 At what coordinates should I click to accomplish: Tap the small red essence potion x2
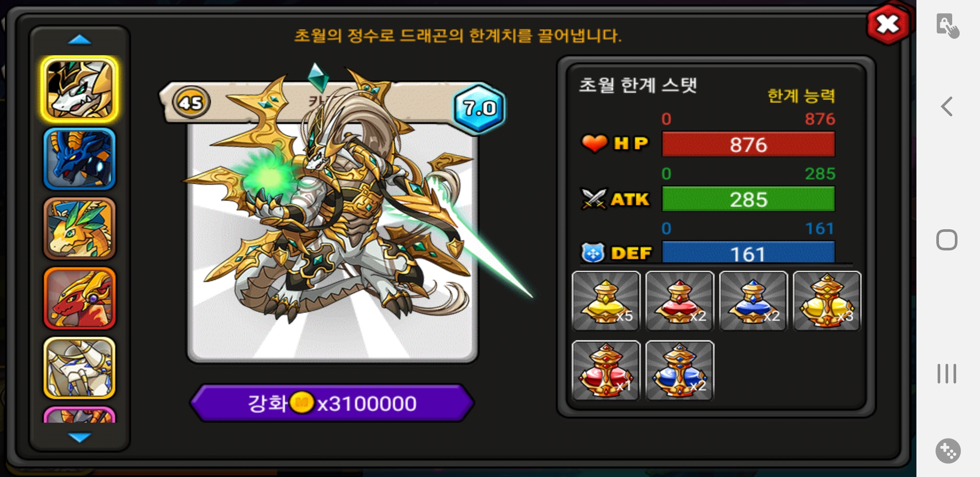click(x=679, y=301)
